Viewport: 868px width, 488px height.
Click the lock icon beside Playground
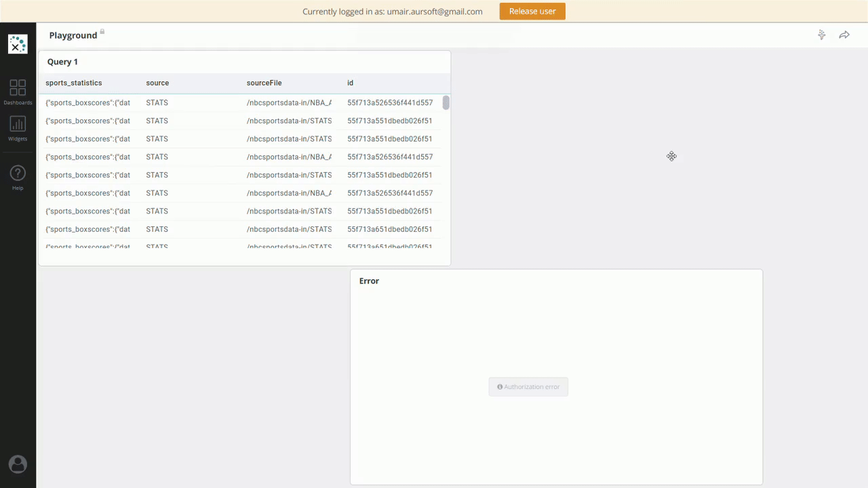(x=102, y=31)
